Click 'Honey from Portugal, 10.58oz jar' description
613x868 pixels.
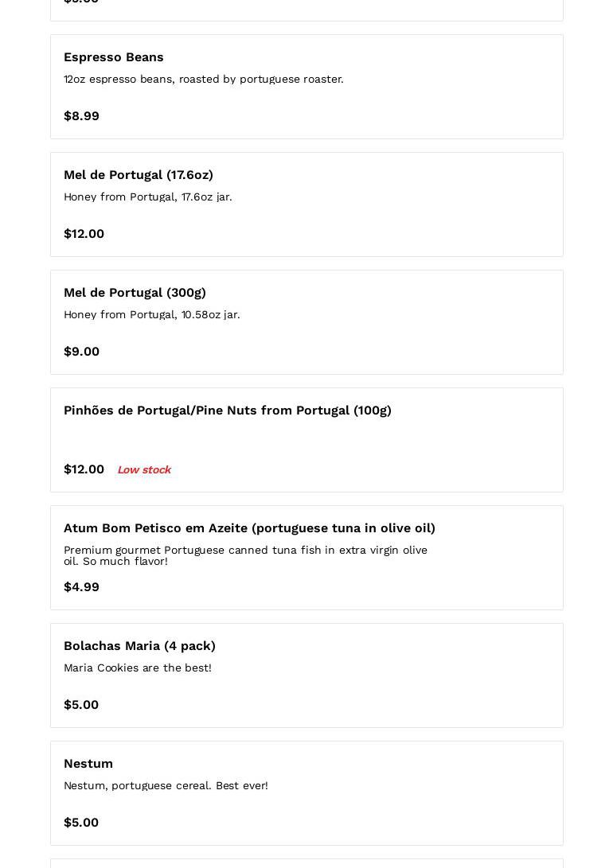coord(152,314)
